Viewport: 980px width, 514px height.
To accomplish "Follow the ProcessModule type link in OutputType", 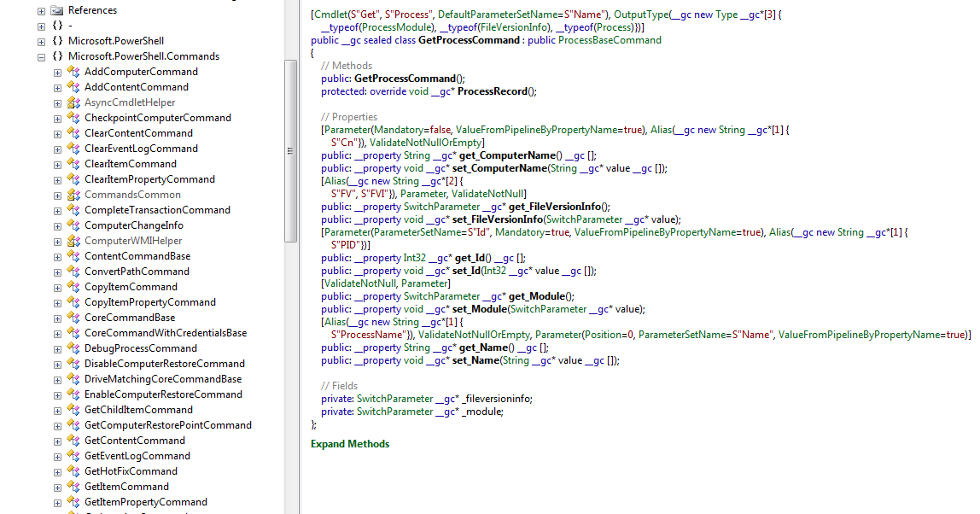I will [398, 27].
